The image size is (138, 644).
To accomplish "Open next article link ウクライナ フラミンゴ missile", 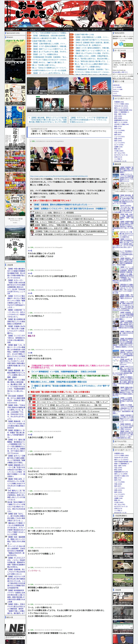I will tap(89, 120).
